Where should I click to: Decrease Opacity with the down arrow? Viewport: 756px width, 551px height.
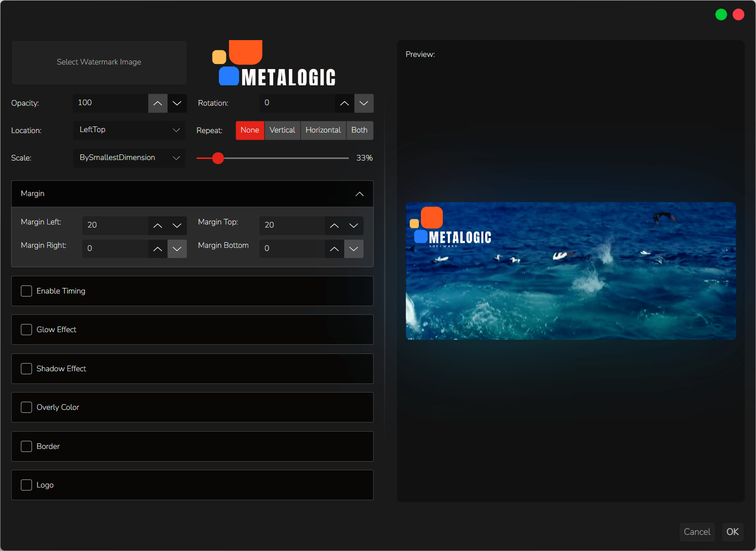[177, 104]
